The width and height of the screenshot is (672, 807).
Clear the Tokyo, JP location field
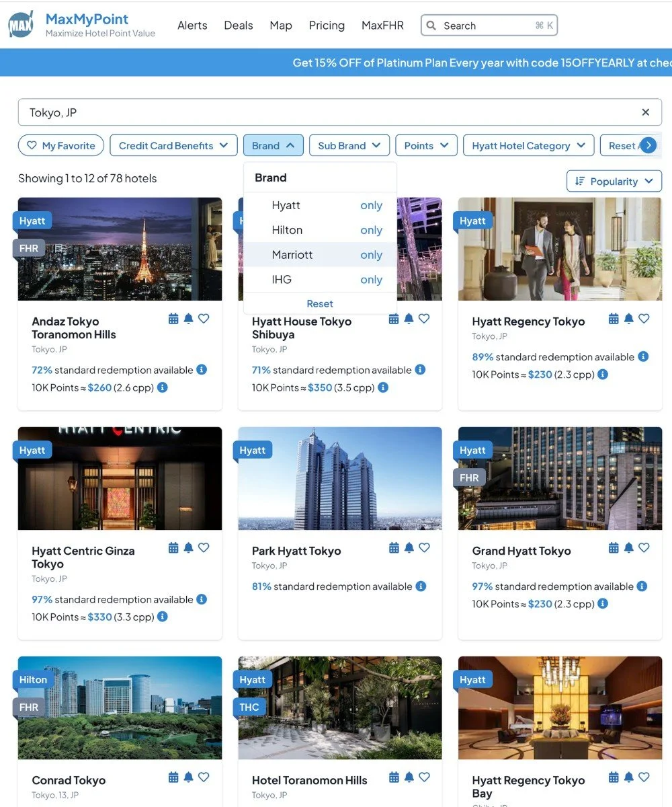[646, 112]
